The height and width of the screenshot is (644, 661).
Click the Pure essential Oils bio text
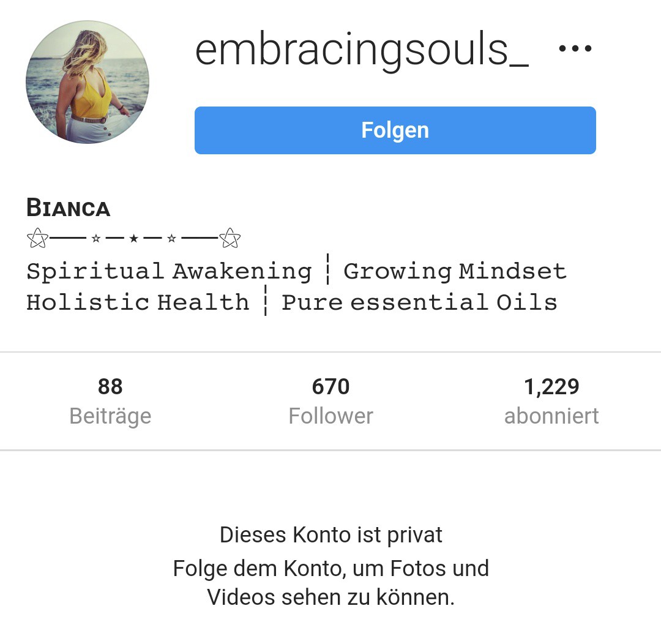(x=419, y=302)
